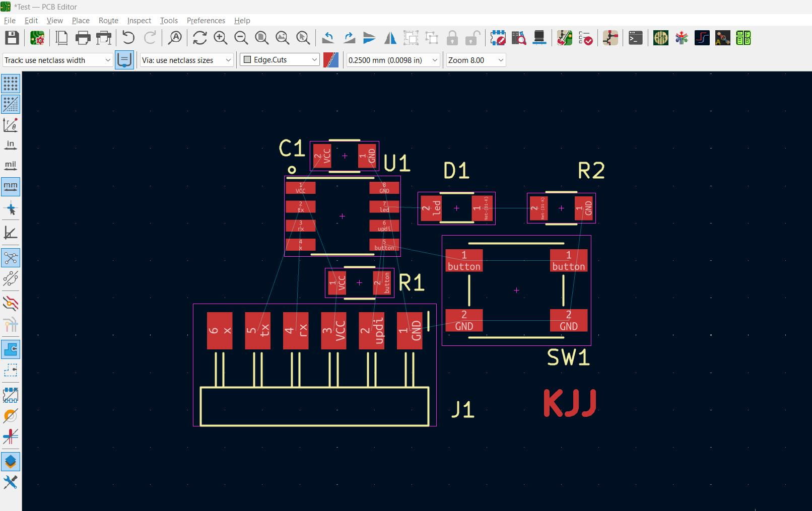
Task: Toggle dots grid display
Action: click(x=10, y=83)
